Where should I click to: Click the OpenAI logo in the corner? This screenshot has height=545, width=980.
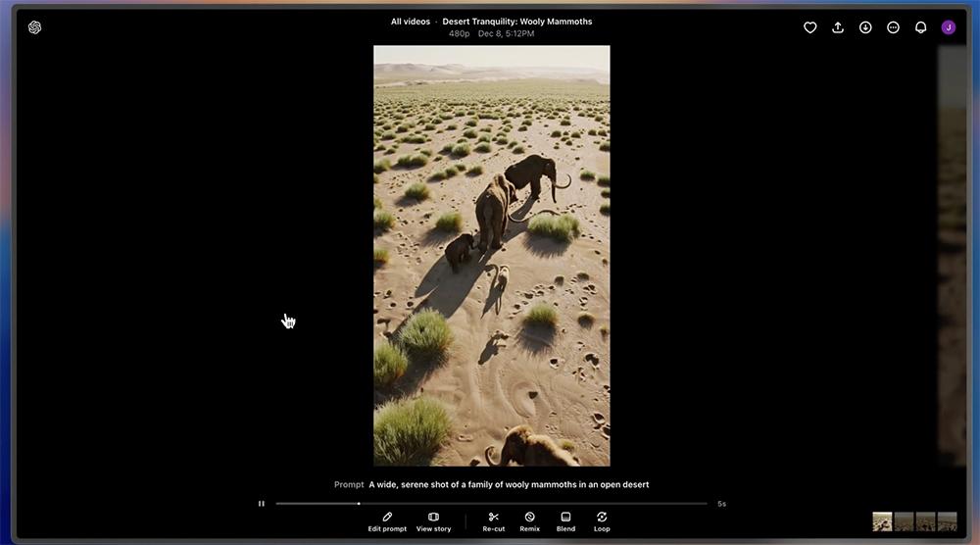pyautogui.click(x=35, y=27)
